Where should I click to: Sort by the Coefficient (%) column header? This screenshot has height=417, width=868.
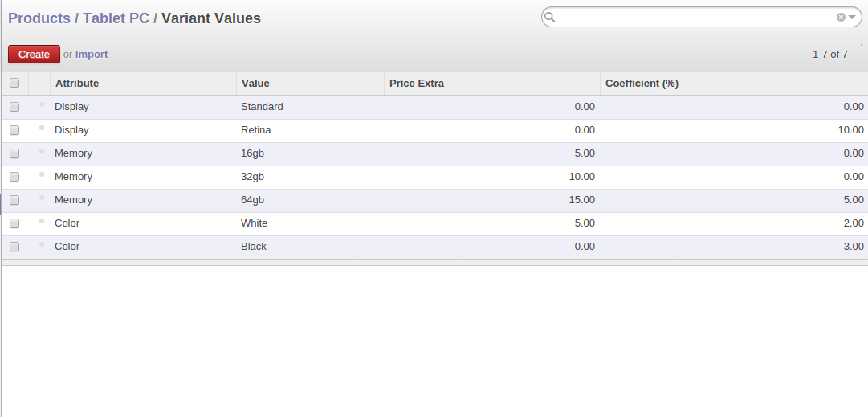point(642,84)
